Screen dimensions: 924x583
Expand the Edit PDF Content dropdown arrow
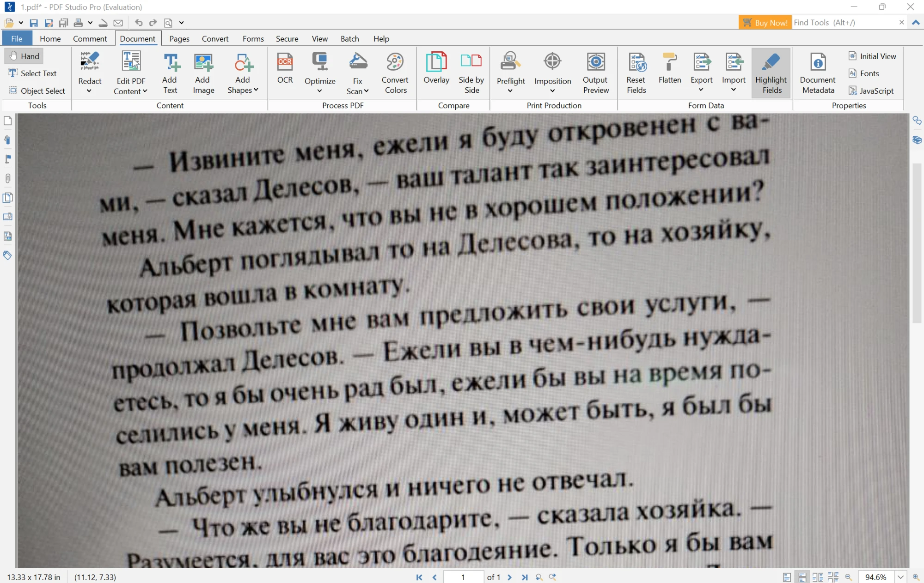(x=145, y=91)
